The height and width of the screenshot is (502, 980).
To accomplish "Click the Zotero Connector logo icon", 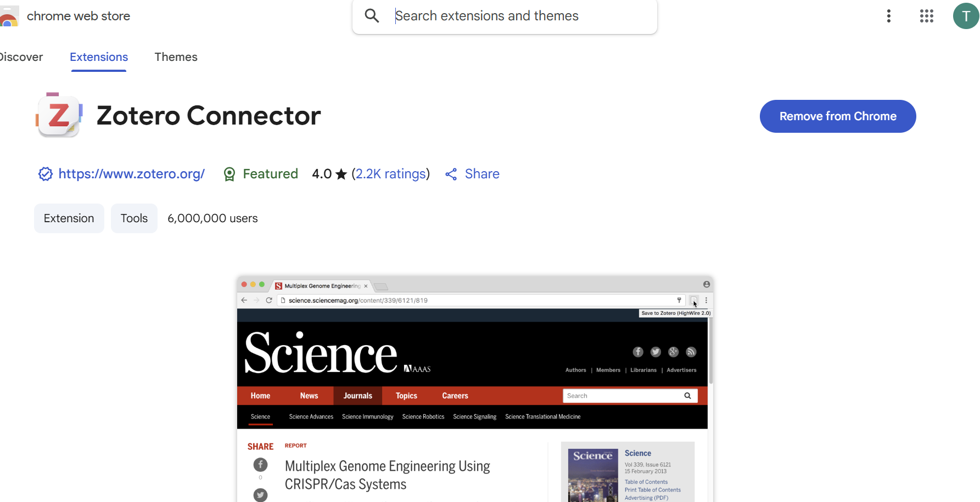I will click(x=59, y=115).
